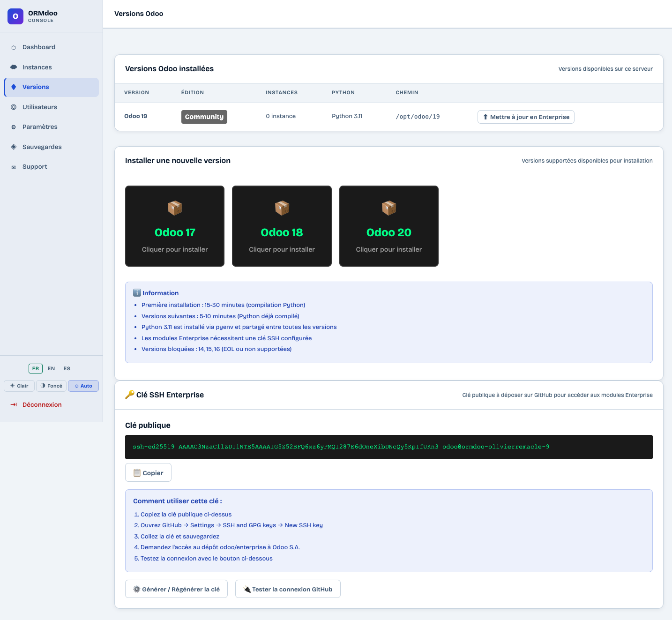Click Tester la connexion GitHub
The width and height of the screenshot is (672, 620).
coord(288,589)
